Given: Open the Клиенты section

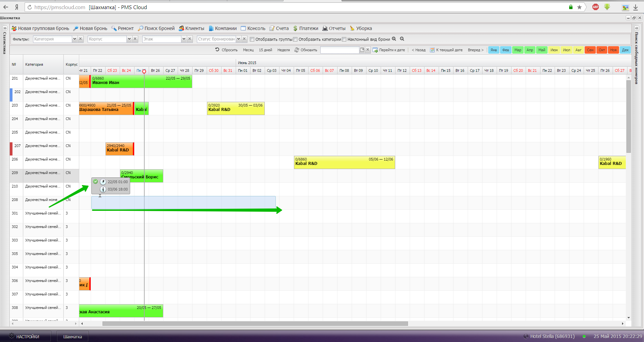Looking at the screenshot, I should click(x=191, y=28).
